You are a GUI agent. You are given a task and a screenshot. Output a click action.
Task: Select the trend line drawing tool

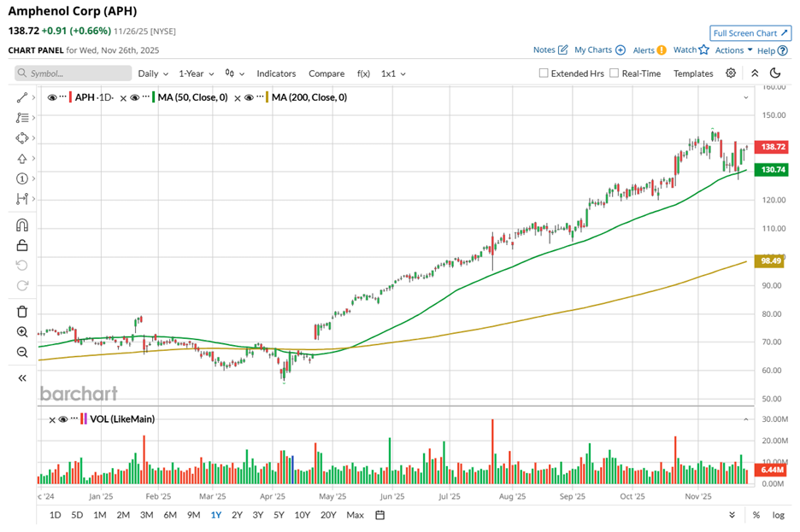[22, 98]
